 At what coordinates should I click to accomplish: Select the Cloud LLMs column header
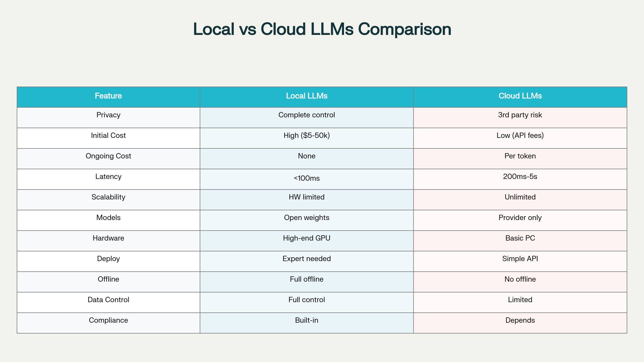[x=520, y=96]
